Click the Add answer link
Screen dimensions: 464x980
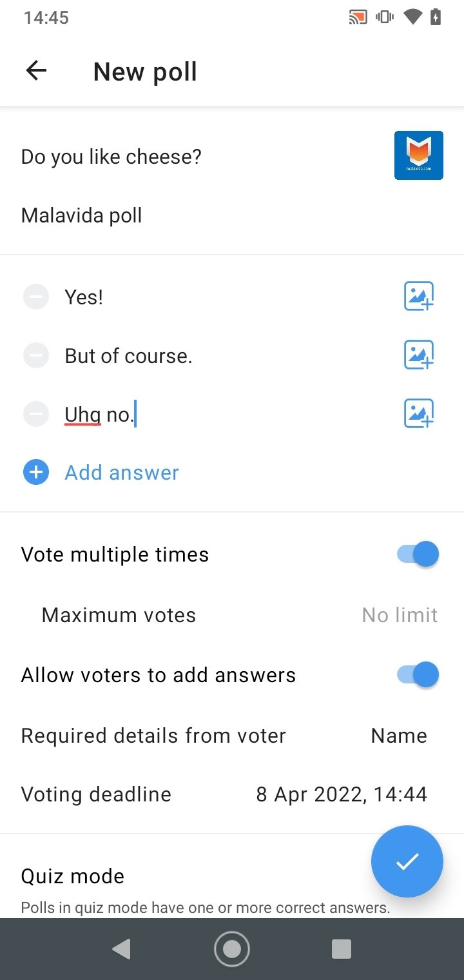click(x=122, y=473)
